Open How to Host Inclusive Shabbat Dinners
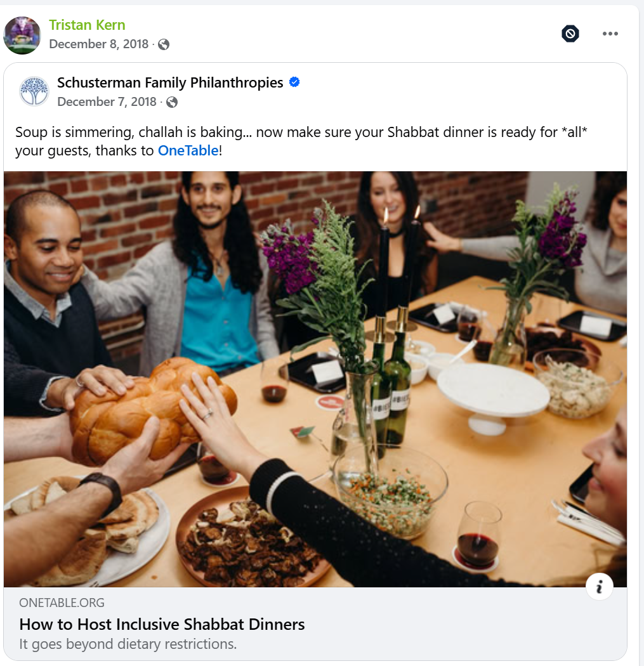 click(x=162, y=624)
